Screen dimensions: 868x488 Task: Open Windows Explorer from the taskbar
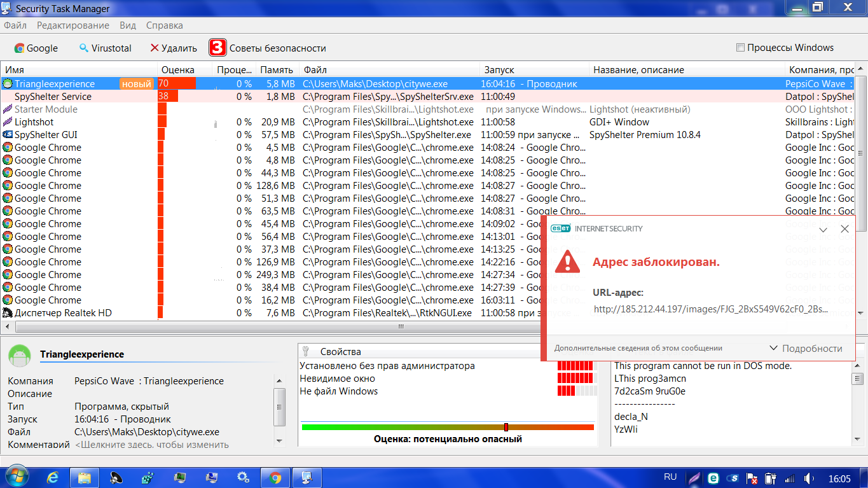(x=85, y=477)
